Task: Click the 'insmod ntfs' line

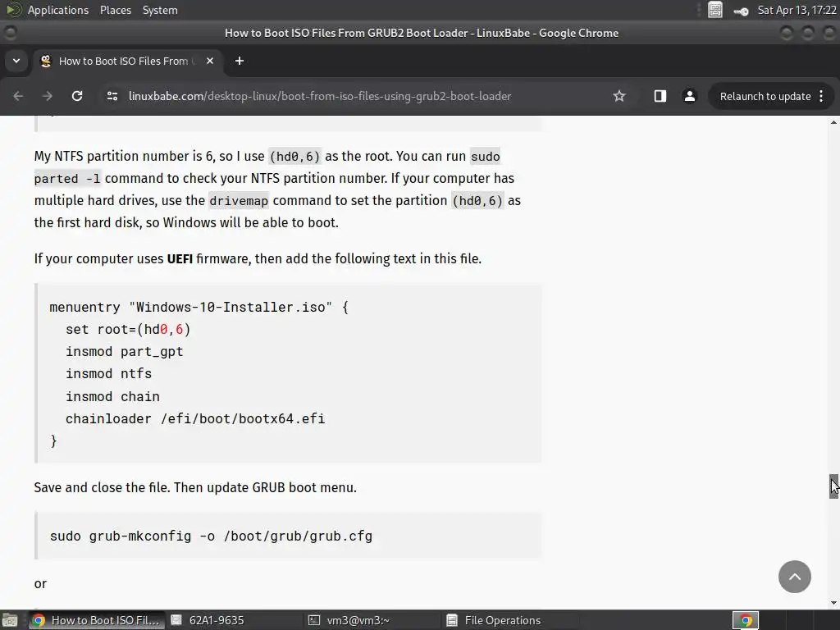Action: pyautogui.click(x=109, y=373)
